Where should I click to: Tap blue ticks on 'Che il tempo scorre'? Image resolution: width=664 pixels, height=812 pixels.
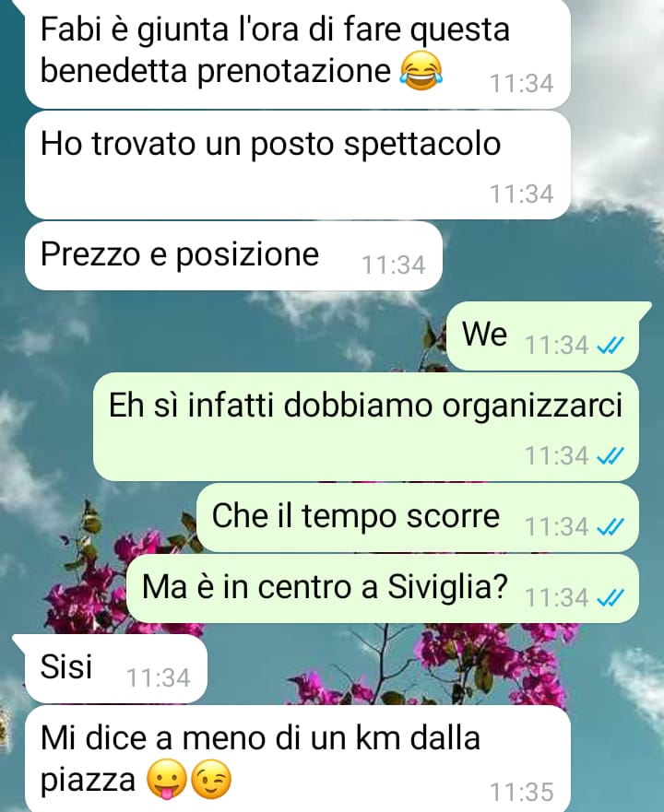click(x=611, y=526)
